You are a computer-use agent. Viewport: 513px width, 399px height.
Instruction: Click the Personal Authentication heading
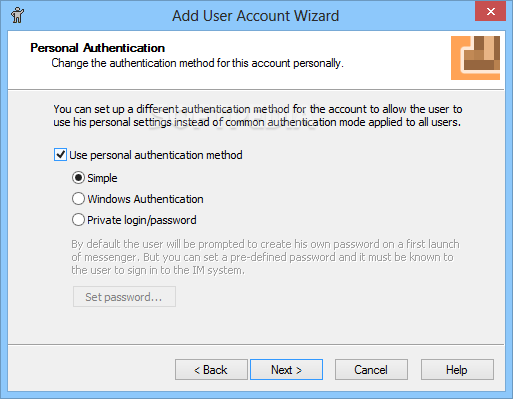click(x=97, y=48)
